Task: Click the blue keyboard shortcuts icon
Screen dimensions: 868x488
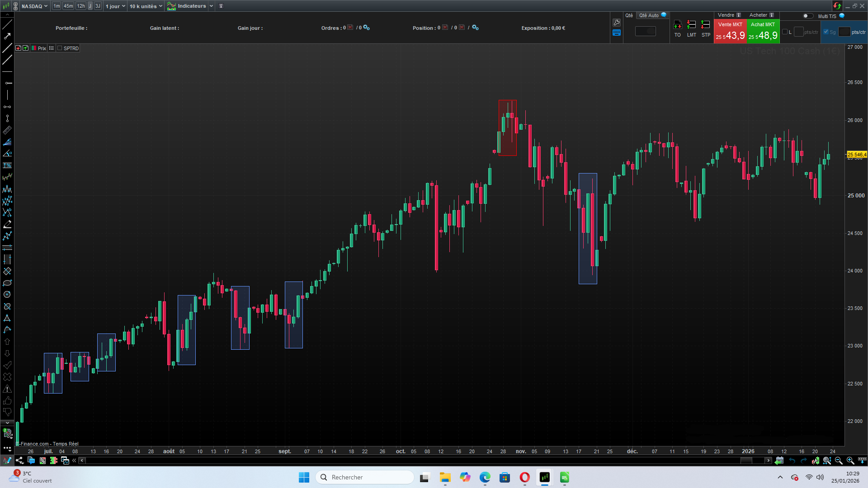Action: (x=617, y=33)
